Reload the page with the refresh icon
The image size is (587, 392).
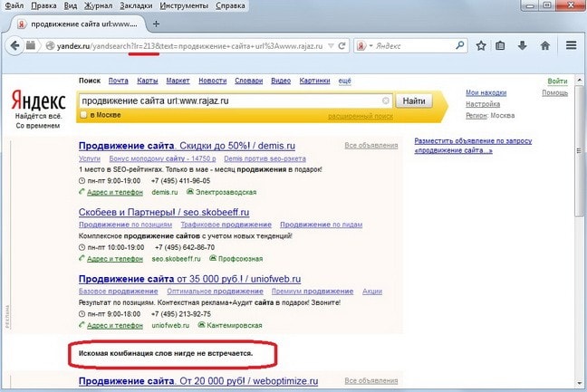[x=341, y=45]
